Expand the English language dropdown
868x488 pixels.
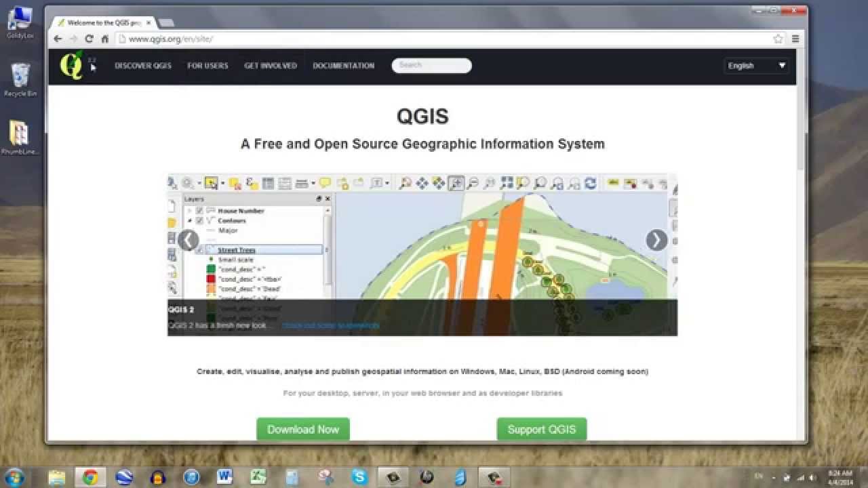756,66
